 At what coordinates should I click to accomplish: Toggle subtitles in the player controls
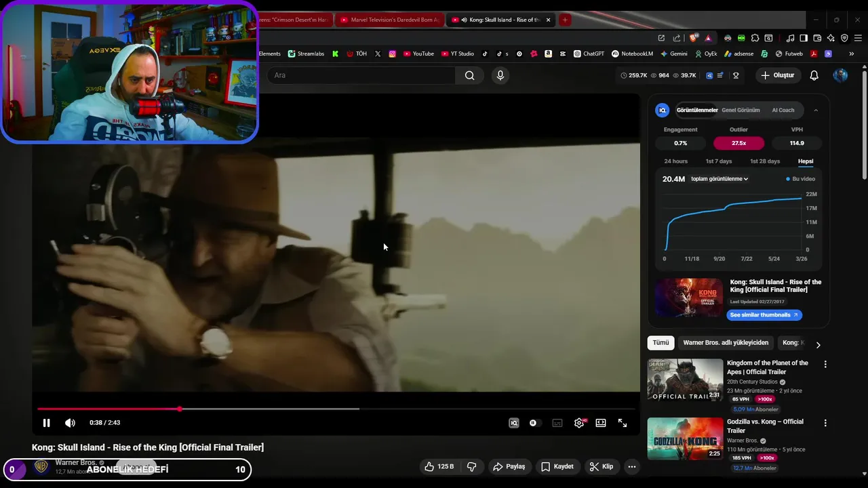(x=557, y=423)
